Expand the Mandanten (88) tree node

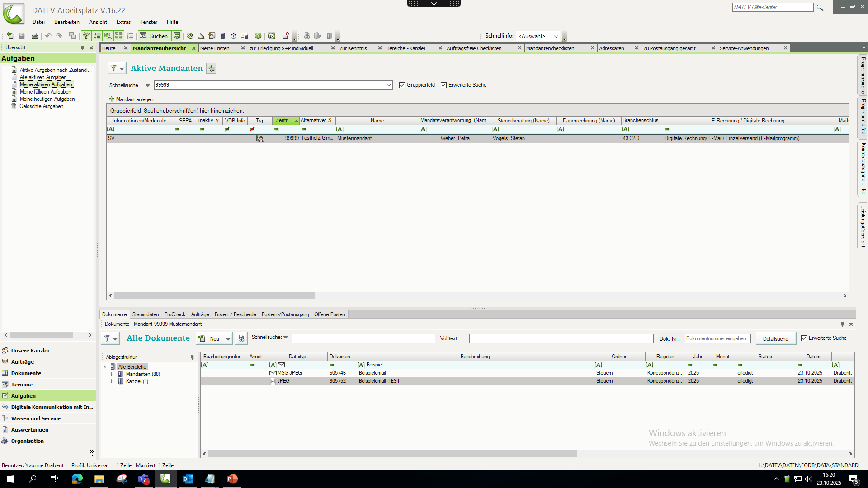click(x=112, y=374)
